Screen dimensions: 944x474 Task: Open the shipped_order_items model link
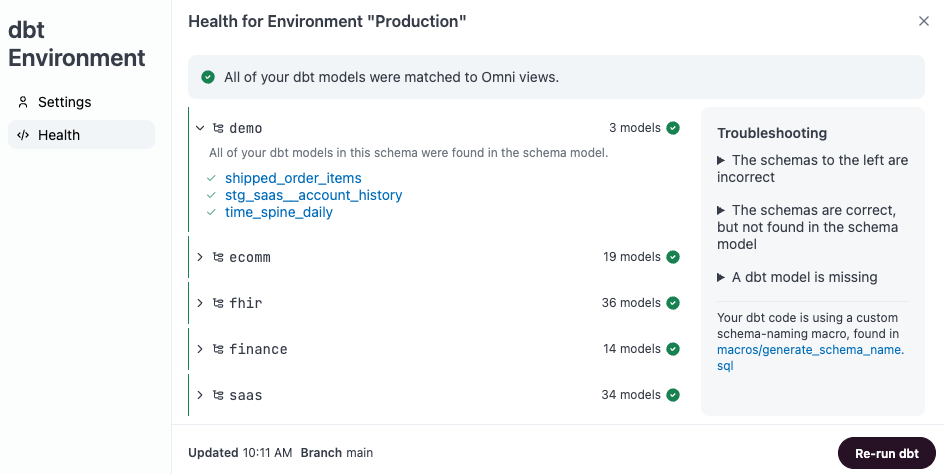pos(293,178)
